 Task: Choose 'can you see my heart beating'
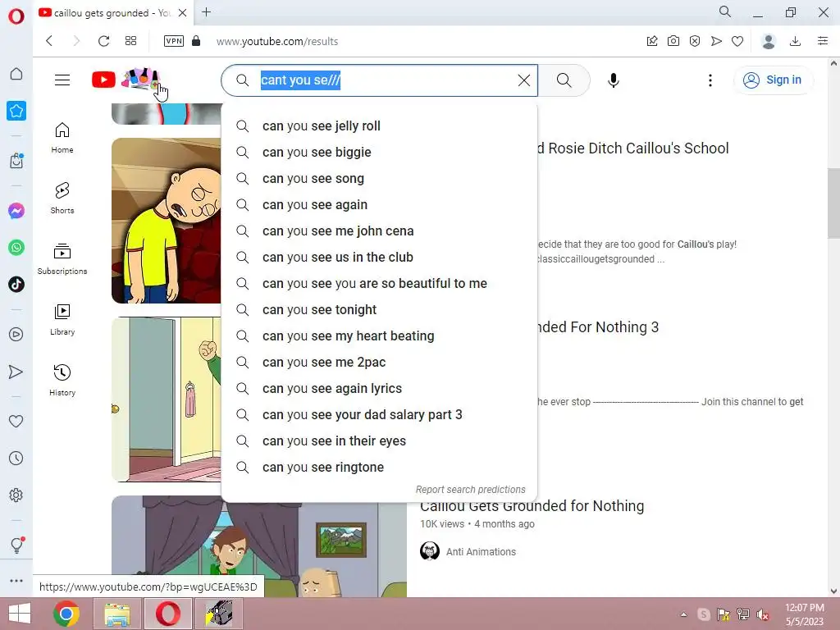[x=379, y=336]
